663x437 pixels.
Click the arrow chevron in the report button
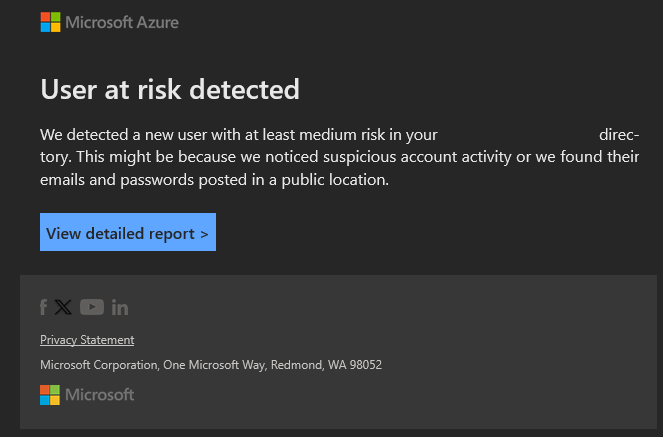204,234
